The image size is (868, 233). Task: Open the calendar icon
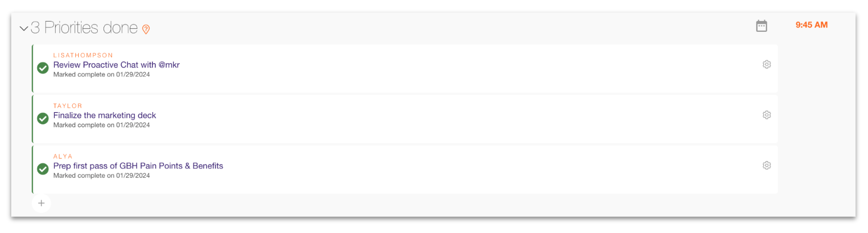point(761,26)
